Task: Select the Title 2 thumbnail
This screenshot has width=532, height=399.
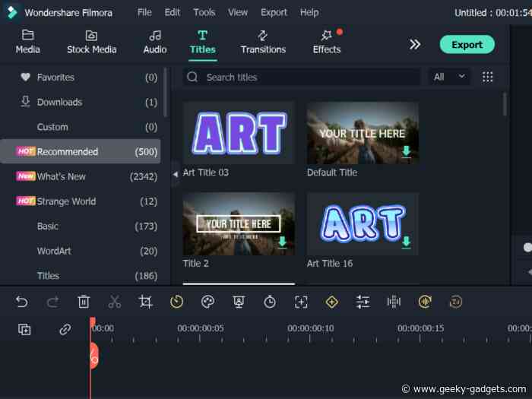Action: pyautogui.click(x=239, y=224)
